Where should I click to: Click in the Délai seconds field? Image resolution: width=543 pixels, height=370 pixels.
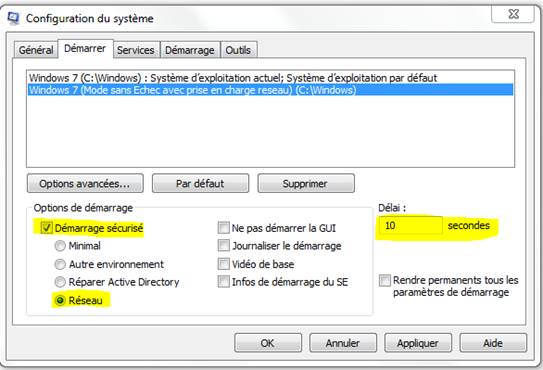[x=410, y=226]
